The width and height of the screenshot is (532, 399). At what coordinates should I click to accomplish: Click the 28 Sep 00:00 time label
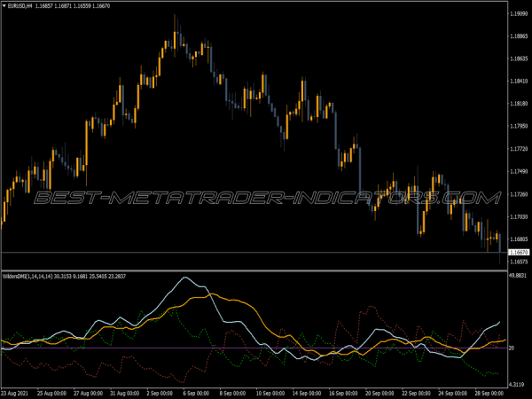tap(489, 394)
